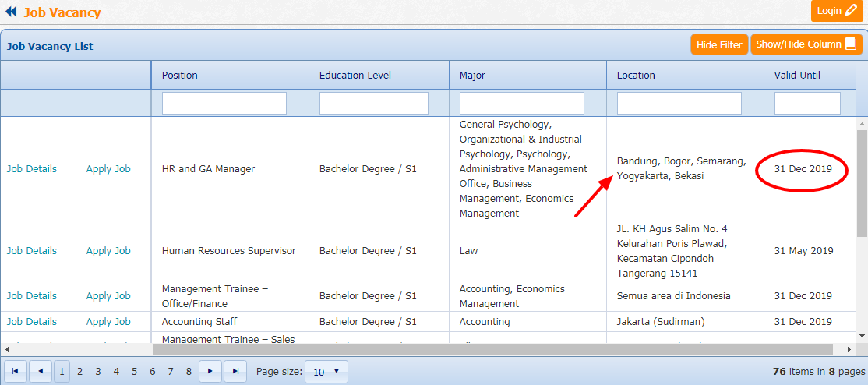Go to first page of results
868x385 pixels.
[16, 372]
